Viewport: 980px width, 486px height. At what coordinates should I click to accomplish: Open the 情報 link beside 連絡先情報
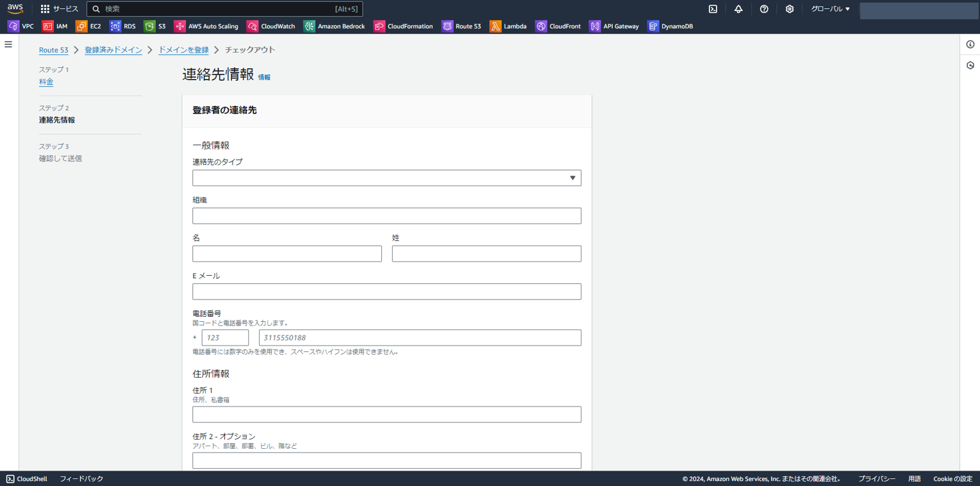[x=264, y=77]
